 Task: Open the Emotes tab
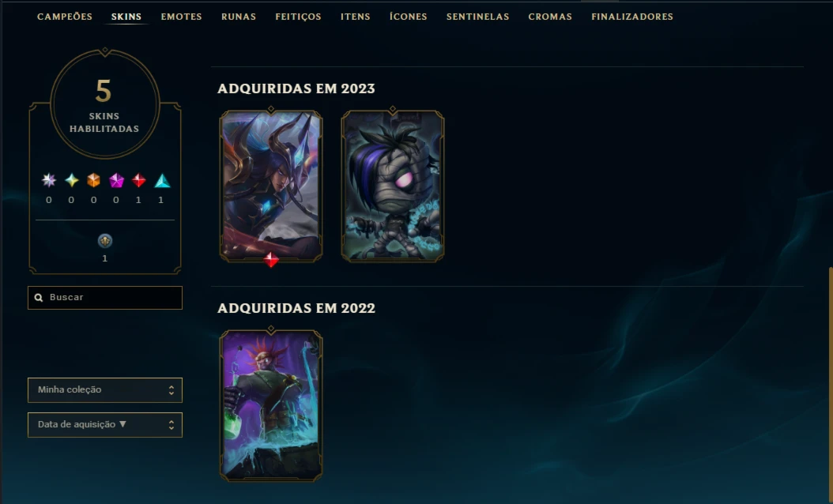182,17
